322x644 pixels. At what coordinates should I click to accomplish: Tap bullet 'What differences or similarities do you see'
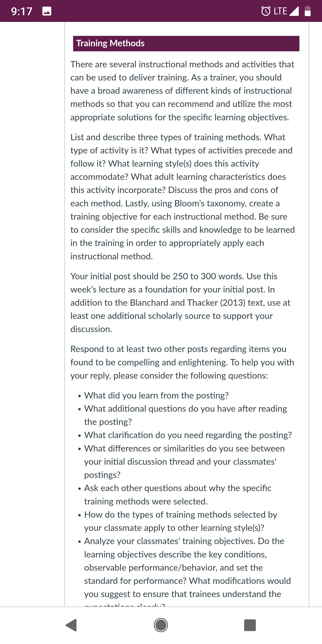click(184, 462)
